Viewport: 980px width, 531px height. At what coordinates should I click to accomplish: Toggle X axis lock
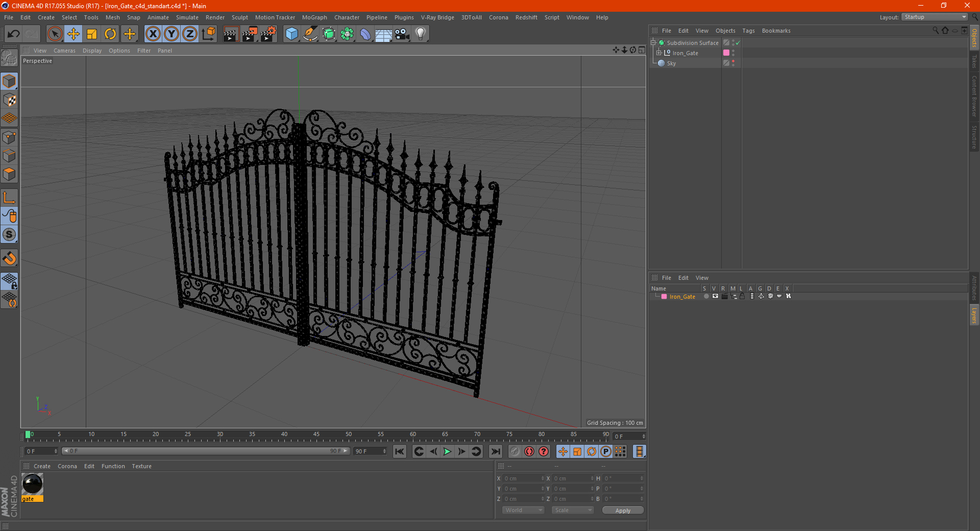click(x=153, y=34)
